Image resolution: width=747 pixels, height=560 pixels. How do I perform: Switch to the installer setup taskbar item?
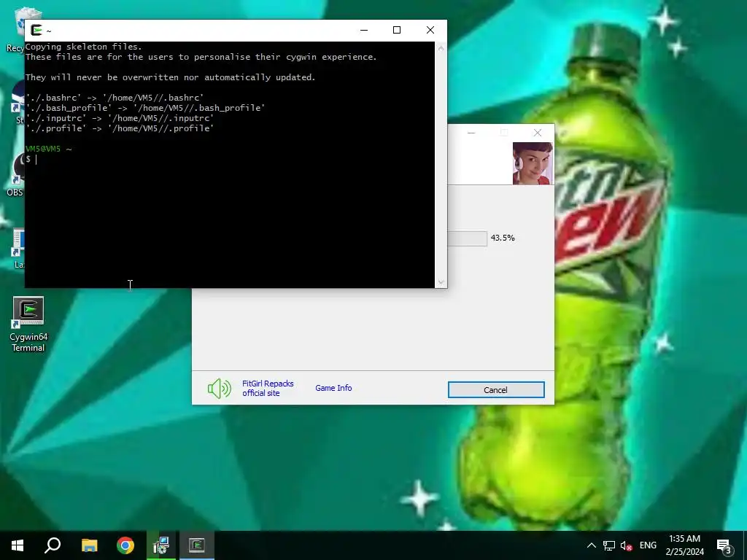click(161, 545)
